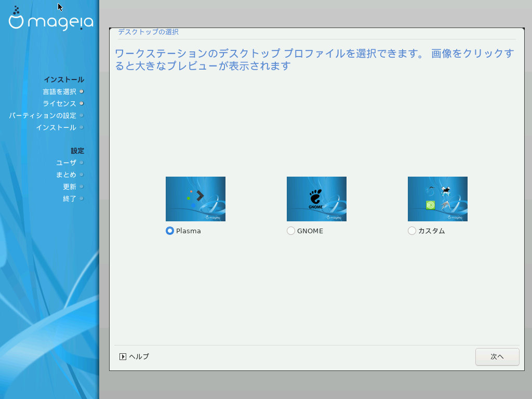Click the 言語を選択 step in sidebar
The width and height of the screenshot is (532, 399).
[59, 91]
